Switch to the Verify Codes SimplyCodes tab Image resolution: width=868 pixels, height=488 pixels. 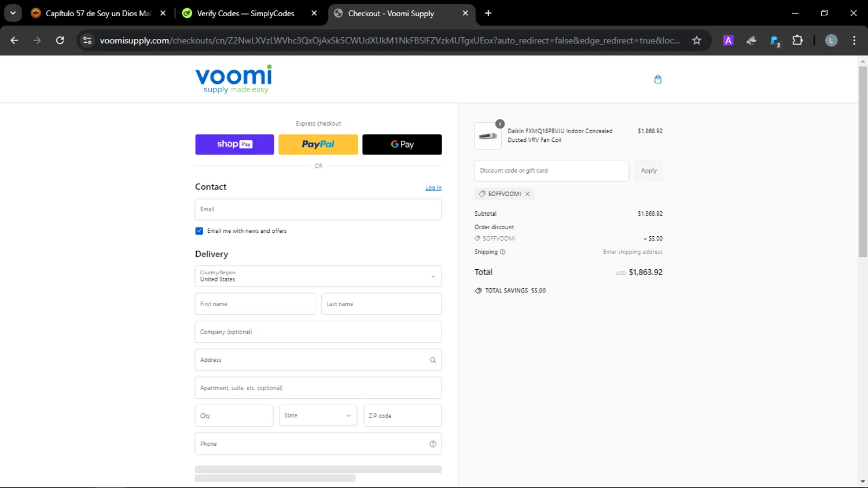(249, 13)
